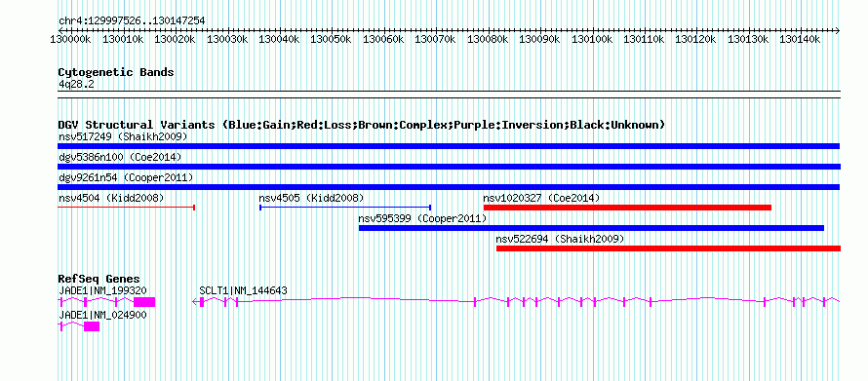
Task: Open variant nsv595399 (Cooper2011) label
Action: point(423,218)
